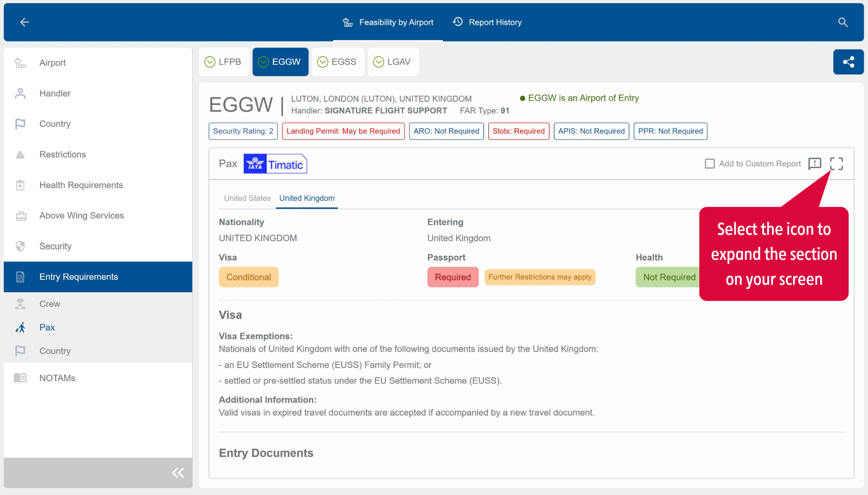The height and width of the screenshot is (495, 868).
Task: Open Above Wing Services in sidebar
Action: pyautogui.click(x=98, y=215)
